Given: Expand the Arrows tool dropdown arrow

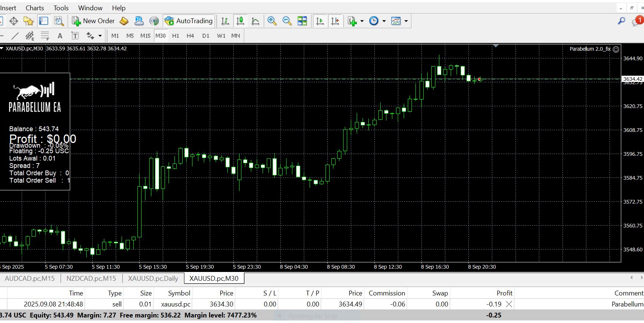Looking at the screenshot, I should click(100, 36).
